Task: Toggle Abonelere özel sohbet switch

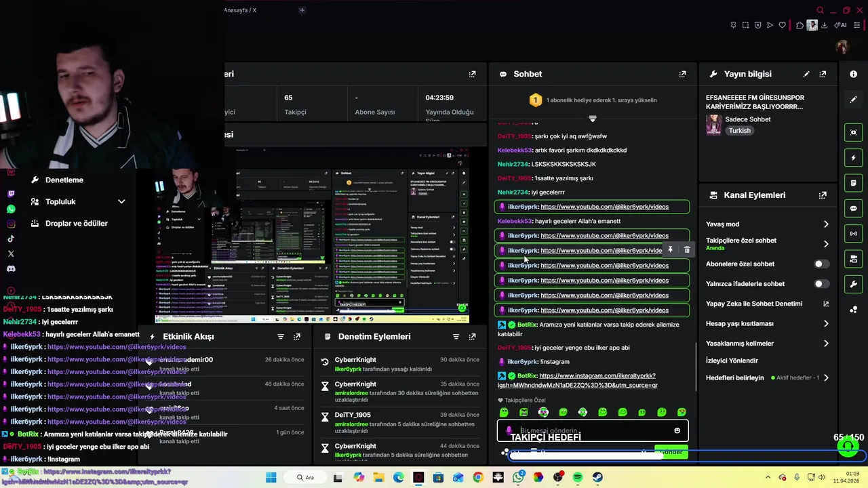Action: tap(821, 264)
